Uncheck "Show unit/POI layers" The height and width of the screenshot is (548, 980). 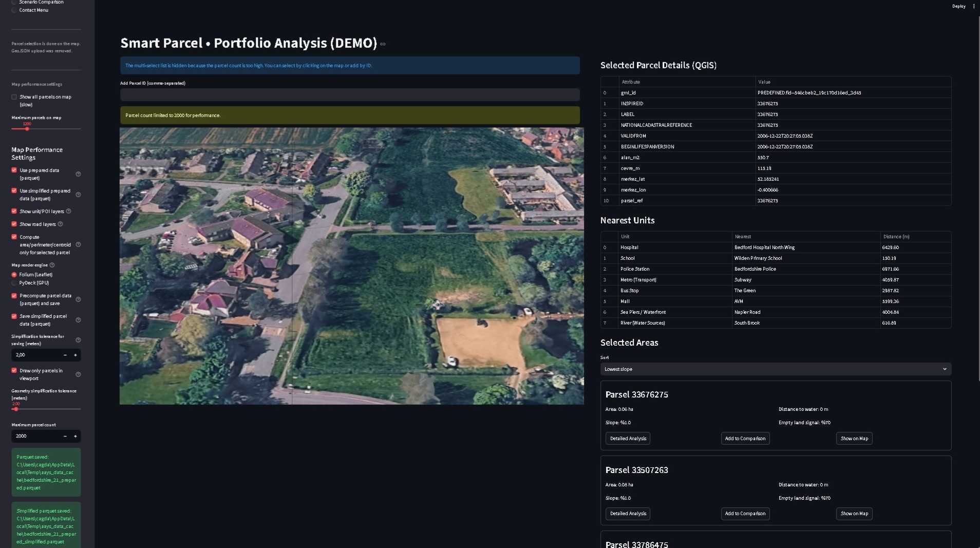click(x=13, y=211)
